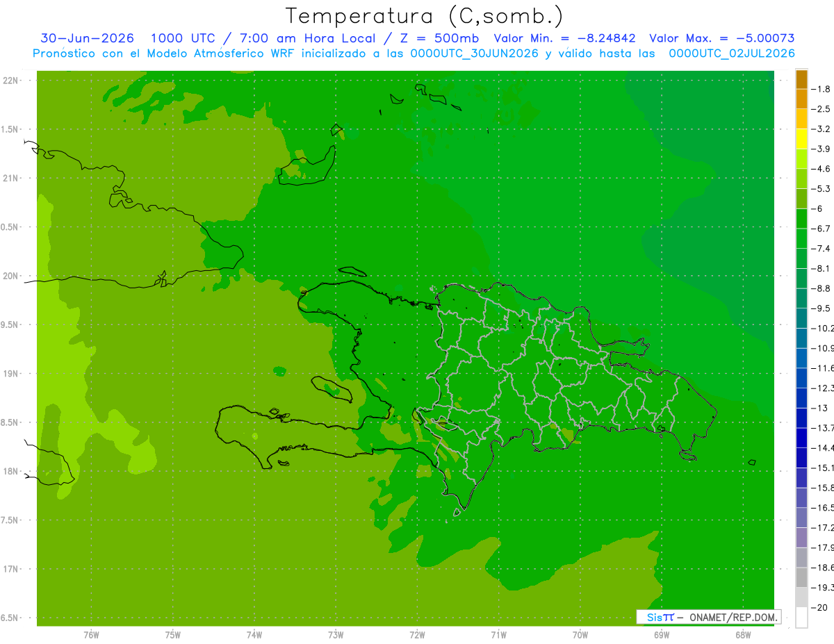
Task: Click the '18N' latitude label
Action: 11,471
